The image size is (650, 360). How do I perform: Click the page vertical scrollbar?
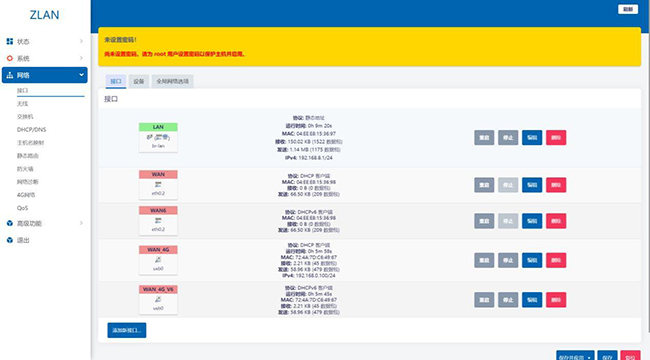(648, 166)
